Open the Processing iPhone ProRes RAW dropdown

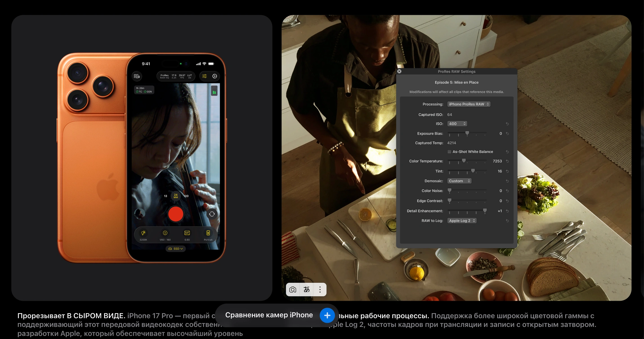469,104
